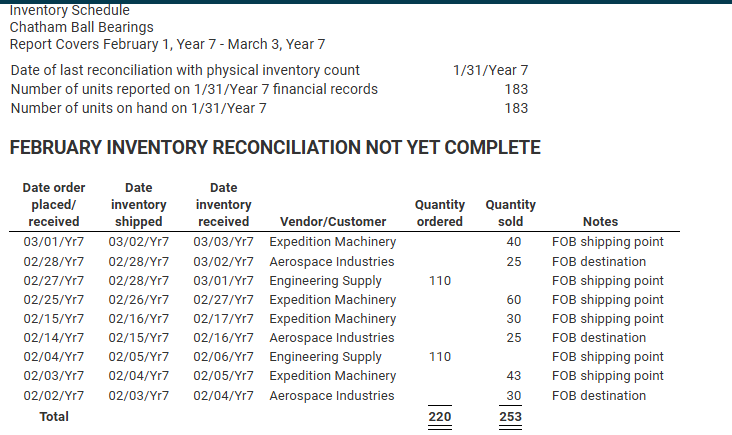Click quantity ordered 110 for 02/04/Yr7 order
This screenshot has width=732, height=435.
[x=440, y=357]
